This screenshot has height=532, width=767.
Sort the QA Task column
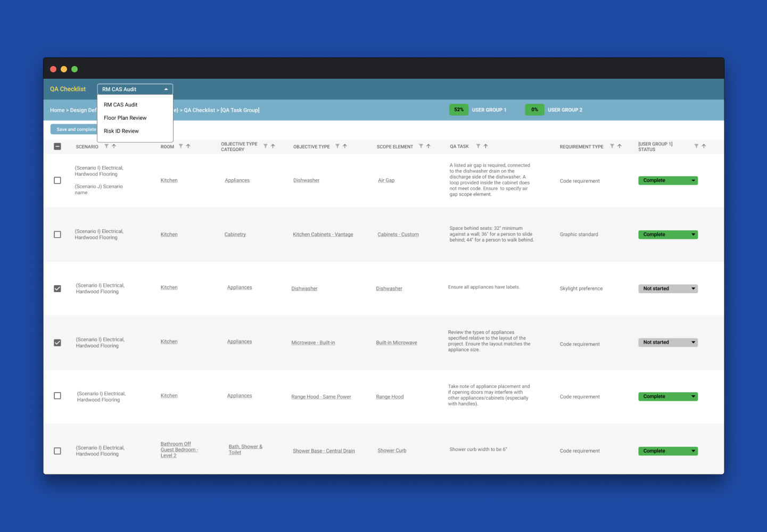coord(485,146)
